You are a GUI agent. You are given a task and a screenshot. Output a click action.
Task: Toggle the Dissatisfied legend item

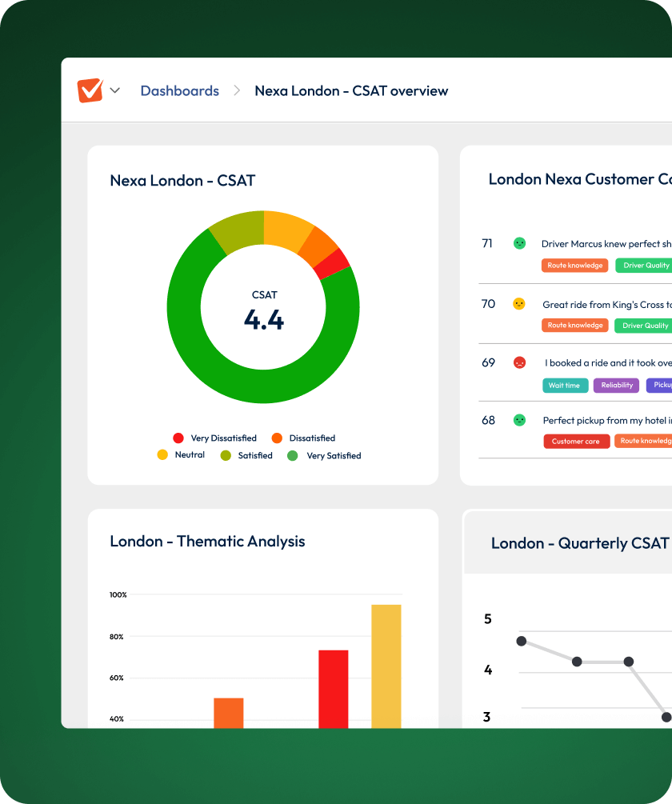(x=303, y=438)
